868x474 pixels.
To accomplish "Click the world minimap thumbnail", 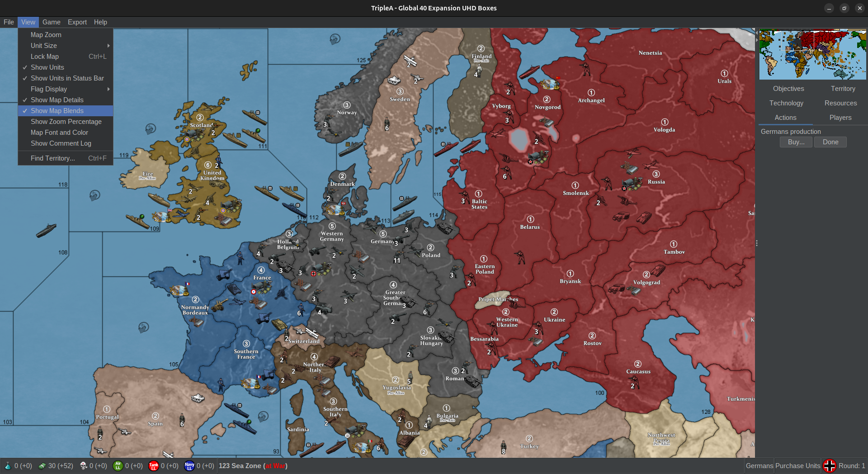I will click(812, 54).
